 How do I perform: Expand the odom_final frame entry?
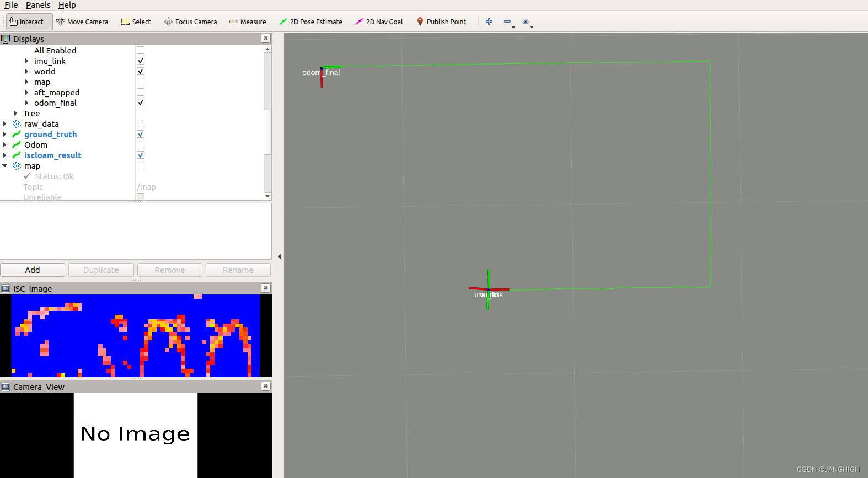pyautogui.click(x=26, y=103)
